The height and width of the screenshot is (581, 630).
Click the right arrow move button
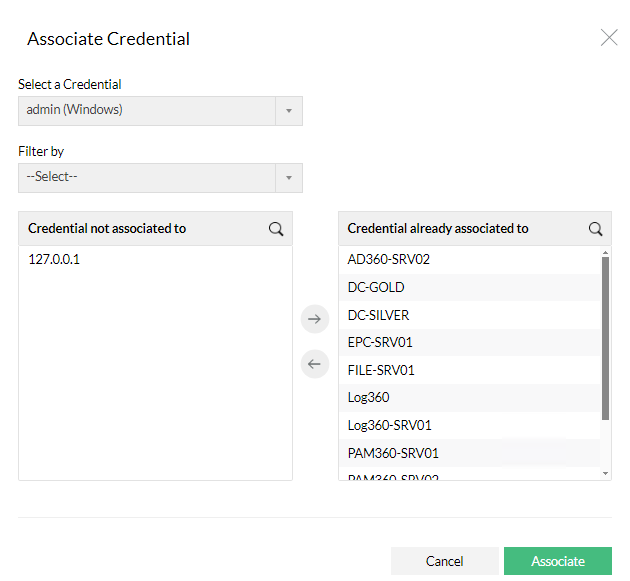click(315, 319)
